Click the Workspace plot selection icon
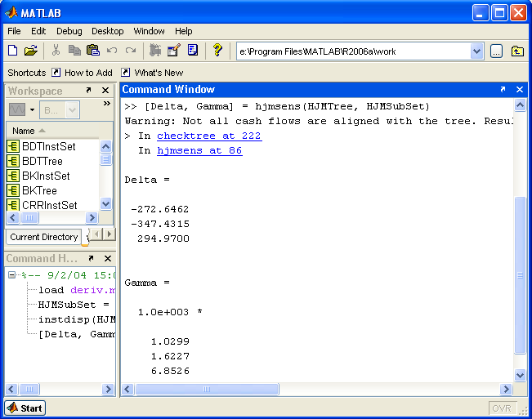The height and width of the screenshot is (419, 532). pyautogui.click(x=17, y=109)
